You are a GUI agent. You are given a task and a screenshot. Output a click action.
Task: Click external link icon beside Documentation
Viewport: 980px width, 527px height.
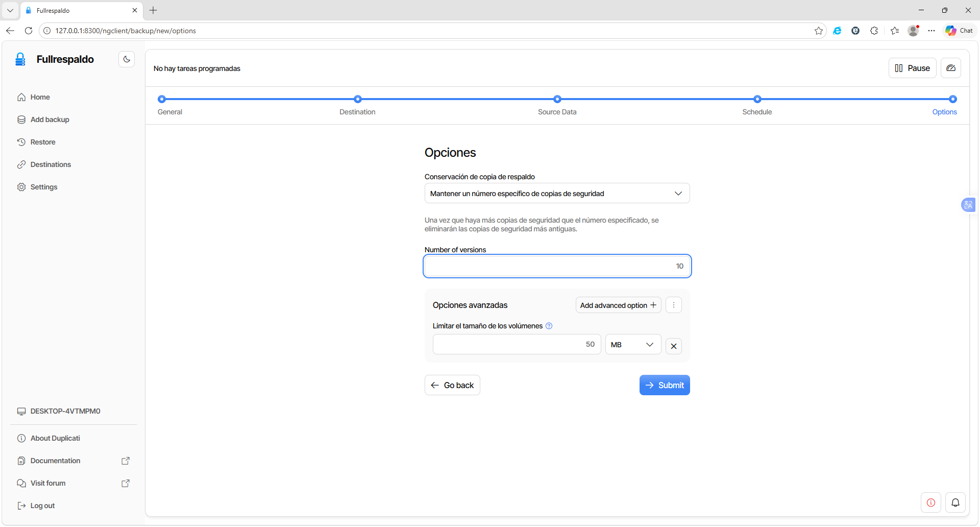126,461
